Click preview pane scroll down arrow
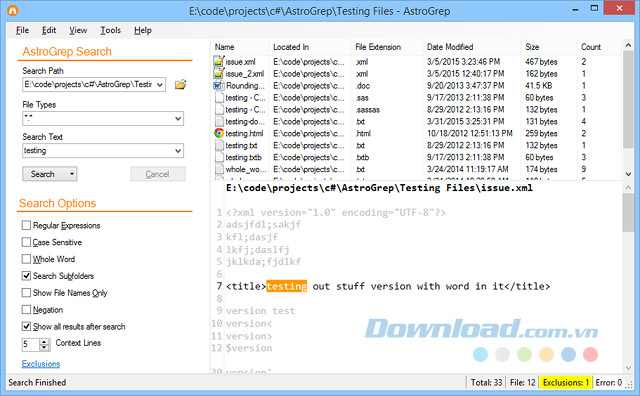 tap(628, 367)
